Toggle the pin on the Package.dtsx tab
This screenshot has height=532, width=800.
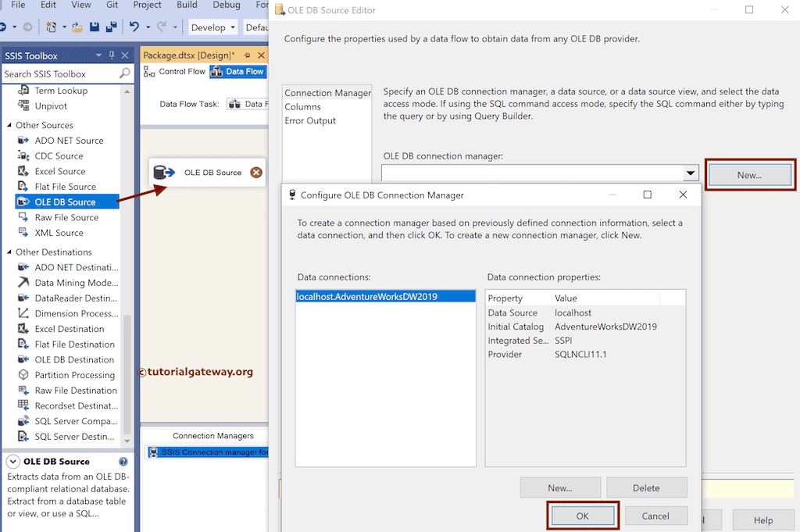248,55
